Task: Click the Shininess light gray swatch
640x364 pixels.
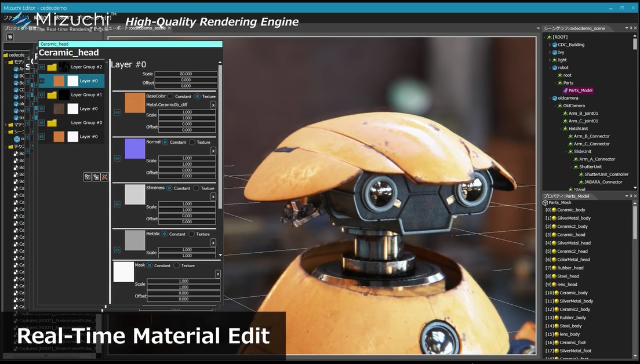Action: point(134,194)
